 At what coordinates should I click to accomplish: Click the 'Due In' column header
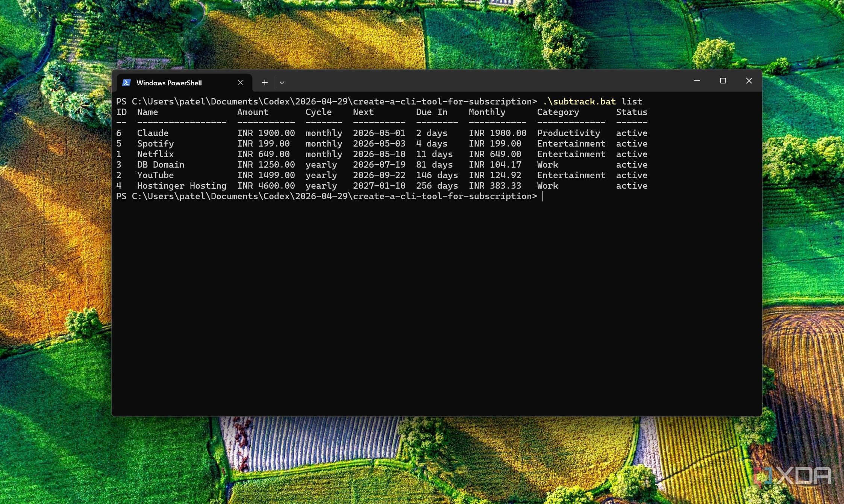(432, 112)
